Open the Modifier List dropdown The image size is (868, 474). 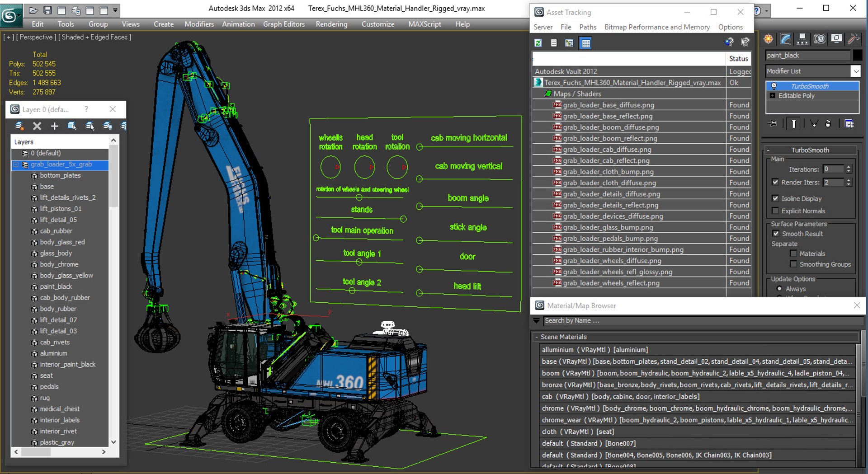point(855,71)
